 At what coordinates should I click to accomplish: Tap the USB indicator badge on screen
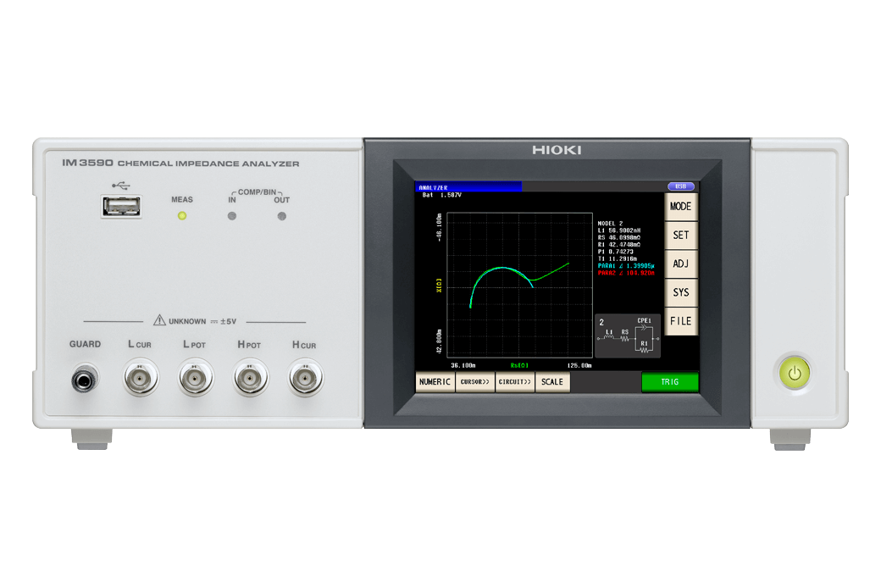[x=681, y=186]
